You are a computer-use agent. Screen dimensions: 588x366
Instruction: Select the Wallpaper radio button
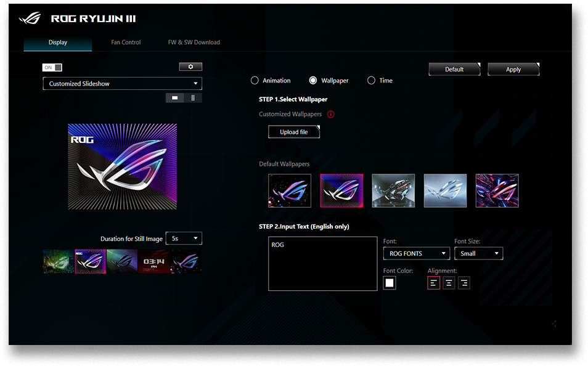[312, 80]
